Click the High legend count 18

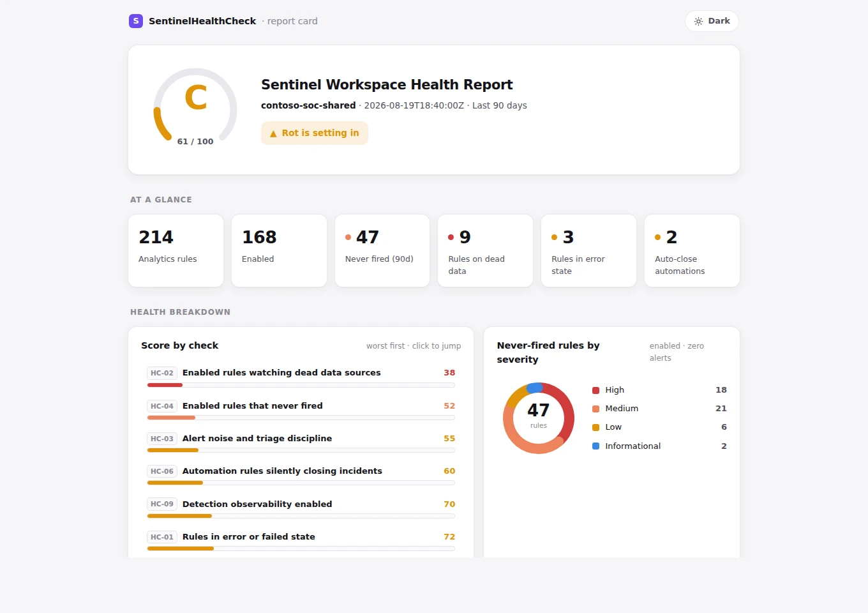pos(721,390)
